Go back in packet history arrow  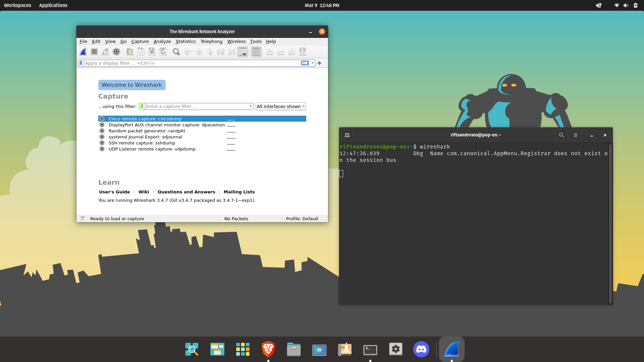(187, 52)
